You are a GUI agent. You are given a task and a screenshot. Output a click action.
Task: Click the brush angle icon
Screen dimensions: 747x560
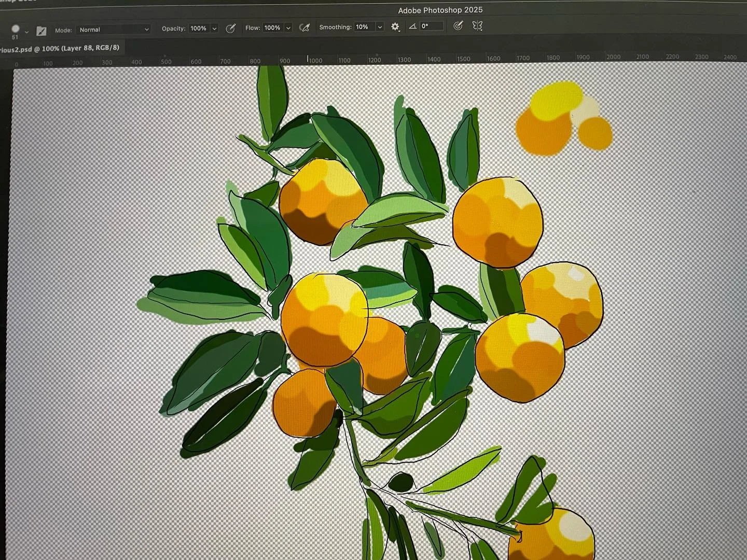(x=411, y=26)
